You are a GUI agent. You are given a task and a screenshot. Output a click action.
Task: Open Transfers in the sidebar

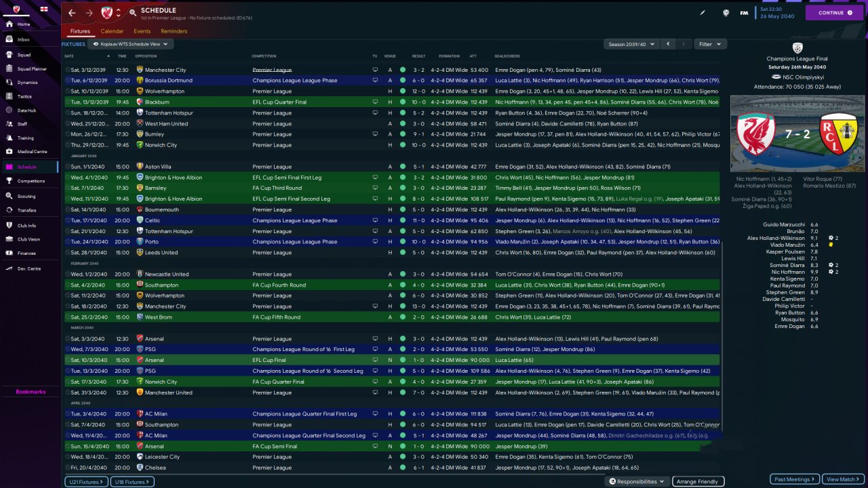[27, 210]
